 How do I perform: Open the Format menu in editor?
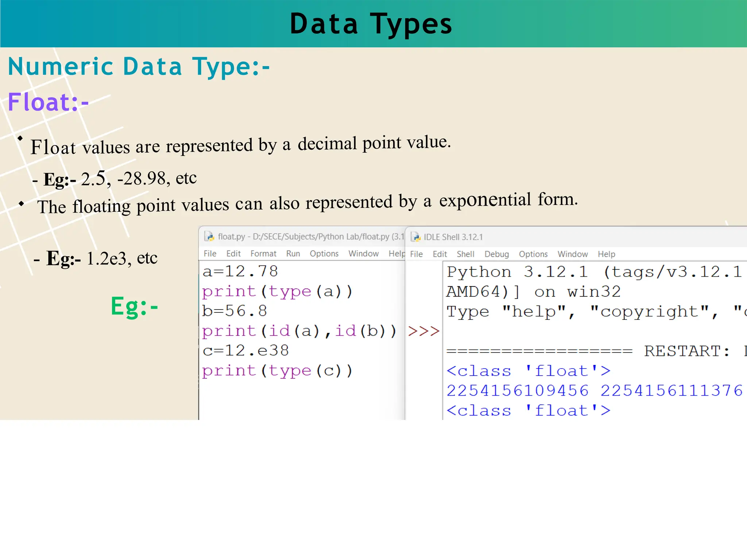(263, 254)
